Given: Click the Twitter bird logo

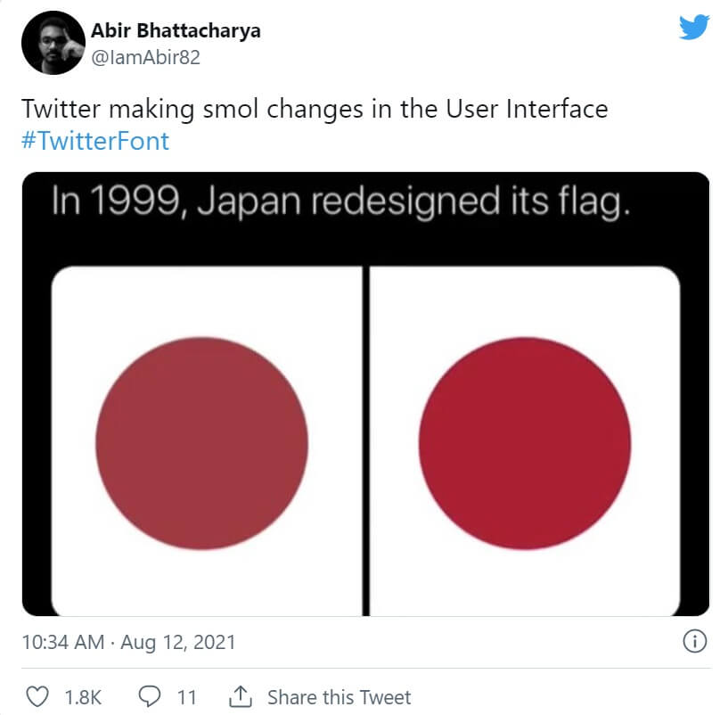Looking at the screenshot, I should pyautogui.click(x=694, y=29).
